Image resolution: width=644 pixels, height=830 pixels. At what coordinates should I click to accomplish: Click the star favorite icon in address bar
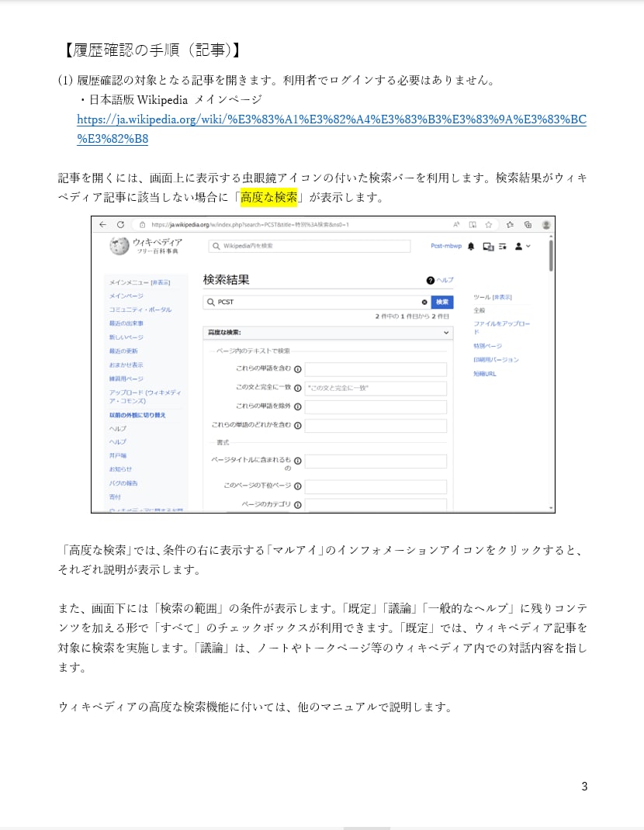pyautogui.click(x=489, y=224)
